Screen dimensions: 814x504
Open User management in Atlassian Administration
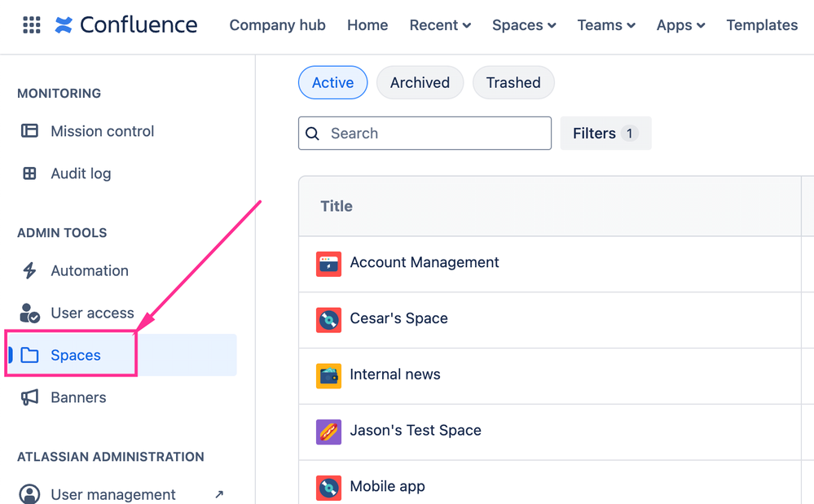(x=112, y=494)
